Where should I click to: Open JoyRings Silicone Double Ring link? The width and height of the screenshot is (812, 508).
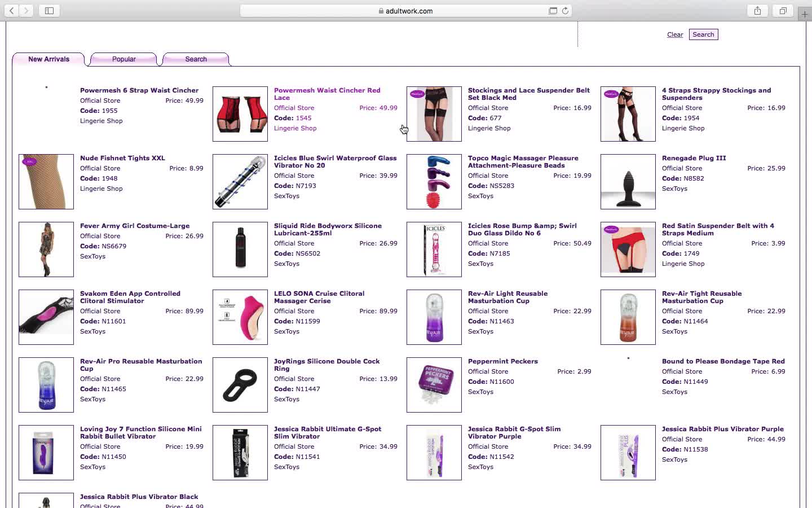[x=326, y=365]
